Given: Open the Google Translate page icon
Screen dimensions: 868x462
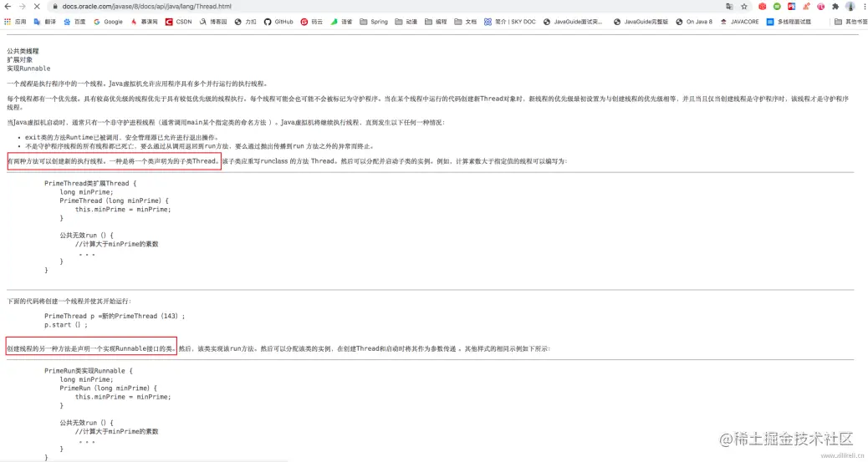Looking at the screenshot, I should click(x=729, y=7).
